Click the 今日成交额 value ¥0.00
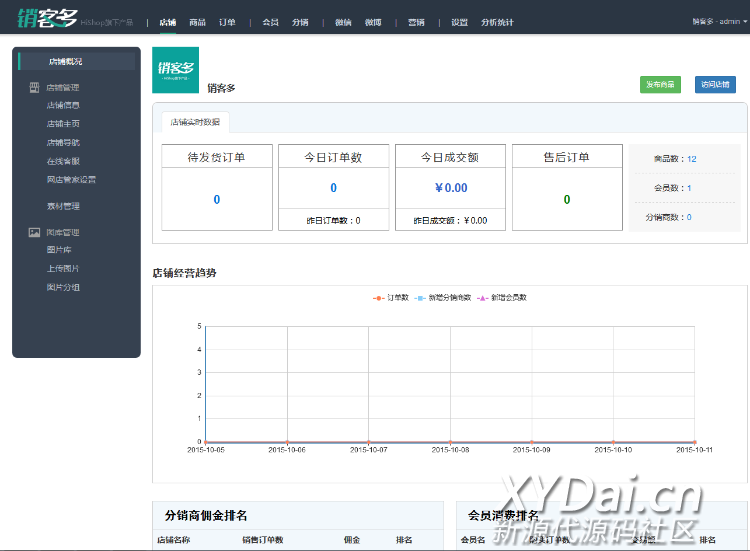 tap(451, 188)
